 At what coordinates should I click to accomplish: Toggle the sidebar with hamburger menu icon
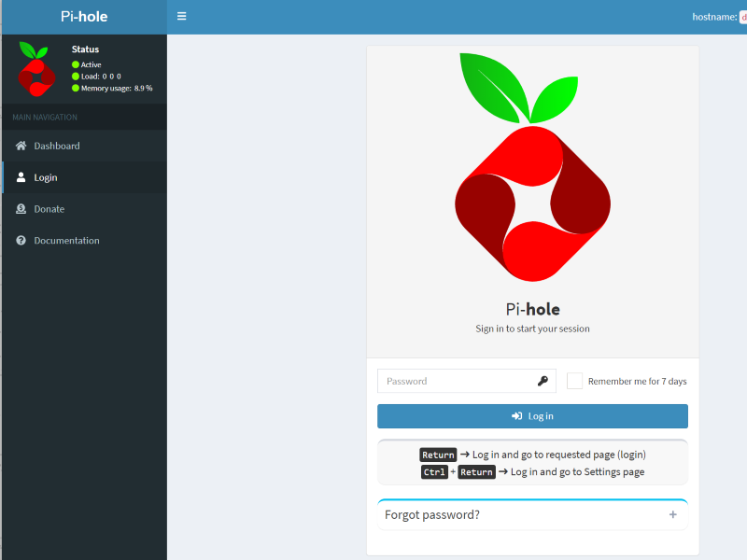point(181,16)
